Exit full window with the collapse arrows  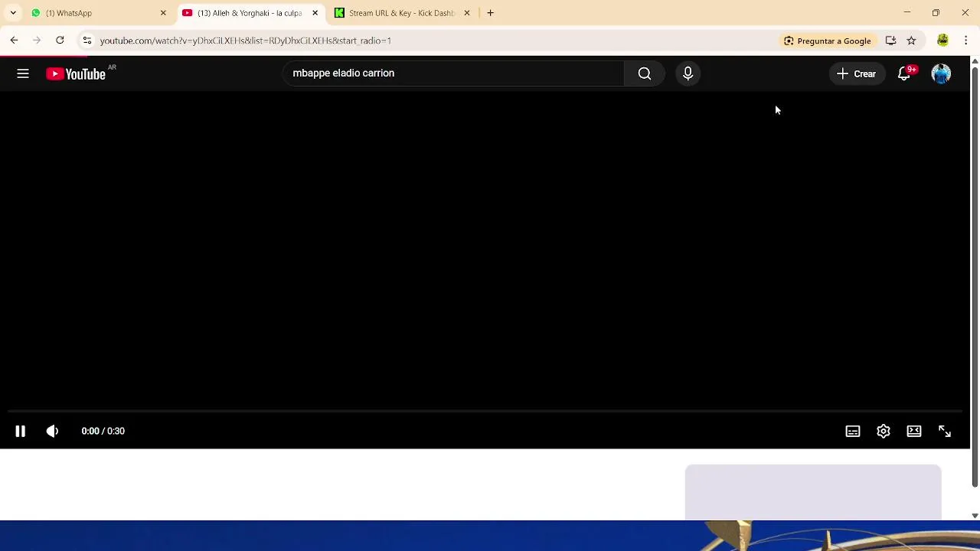pyautogui.click(x=945, y=432)
